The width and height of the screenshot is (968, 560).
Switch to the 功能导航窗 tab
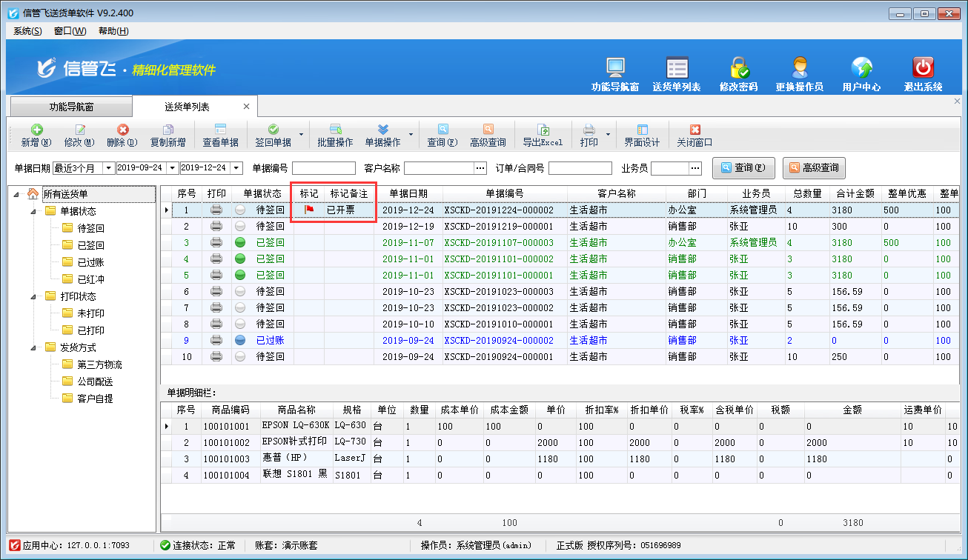pyautogui.click(x=71, y=107)
